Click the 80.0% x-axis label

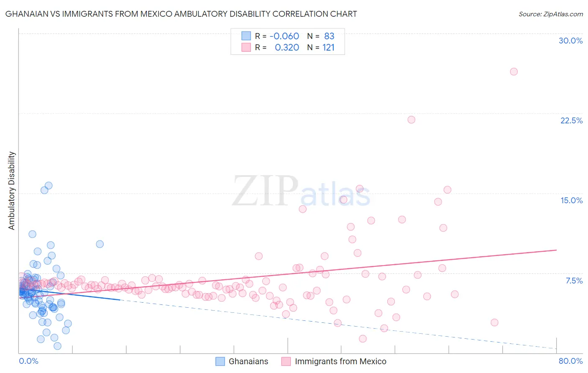point(570,361)
